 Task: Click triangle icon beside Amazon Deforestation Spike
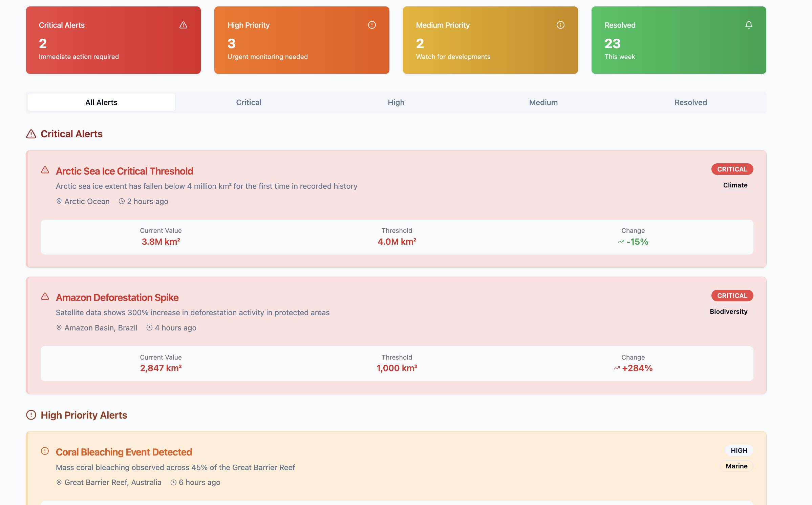tap(45, 297)
